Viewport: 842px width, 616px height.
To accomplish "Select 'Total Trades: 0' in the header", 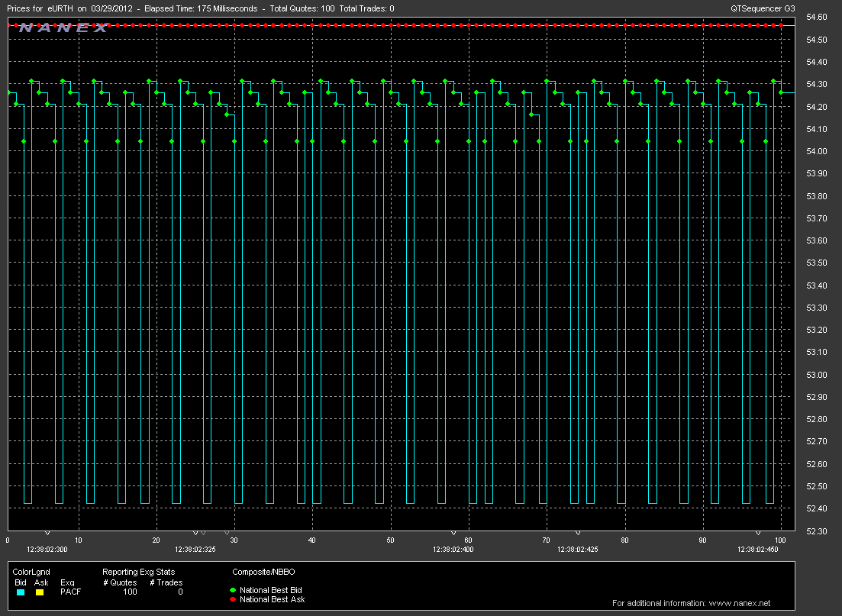I will tap(366, 8).
